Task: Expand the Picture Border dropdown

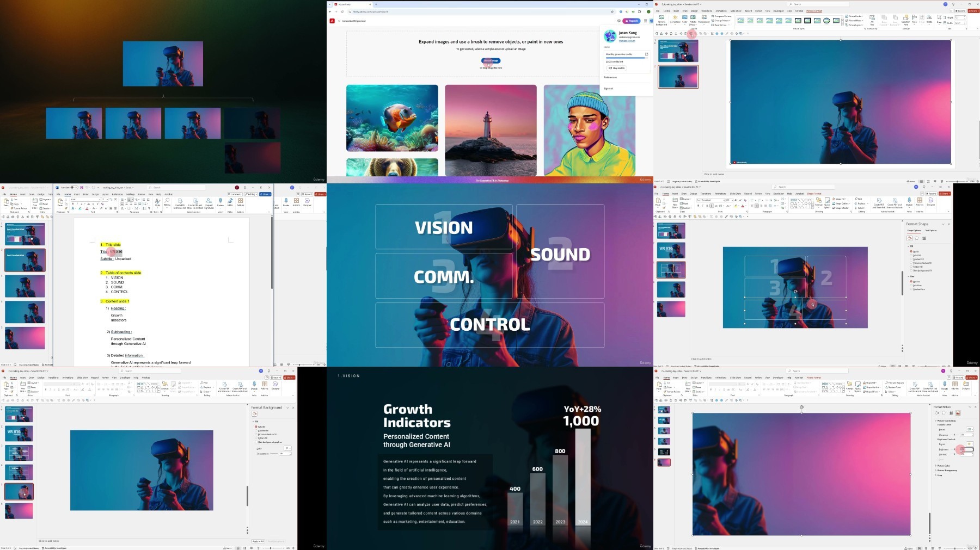Action: 855,16
